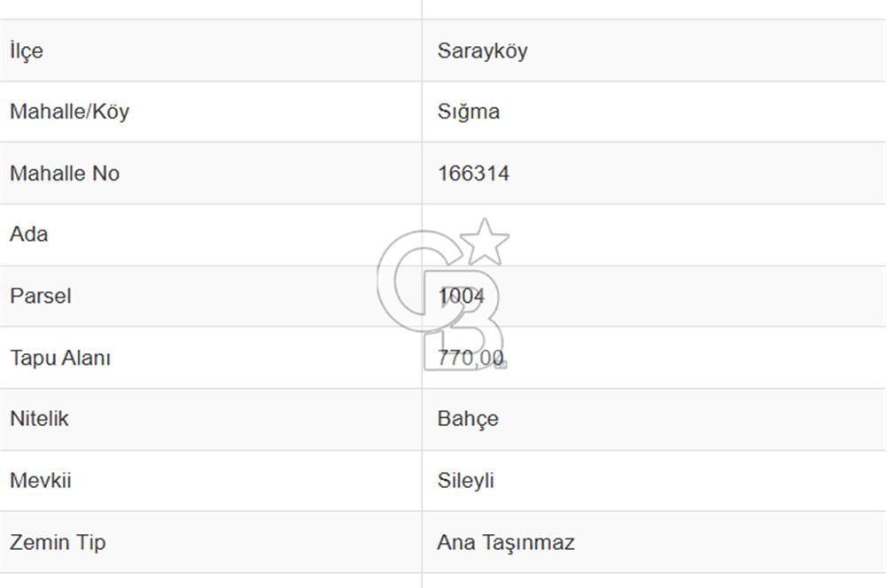
Task: Select the parcel number 1004
Action: coord(462,296)
